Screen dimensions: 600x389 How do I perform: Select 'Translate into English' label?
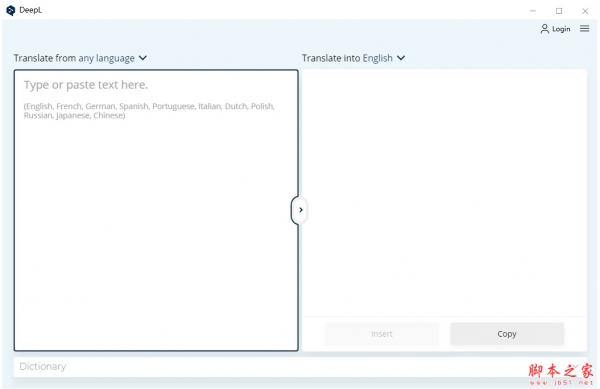click(347, 58)
